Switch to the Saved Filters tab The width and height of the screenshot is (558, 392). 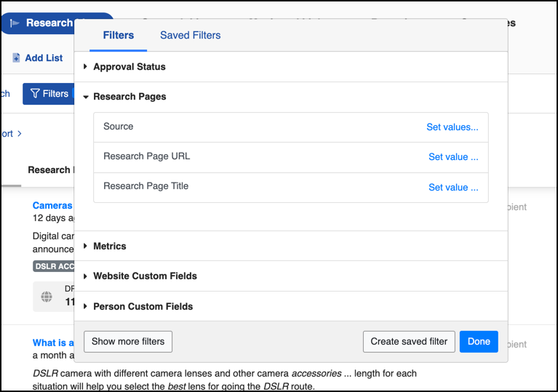click(190, 35)
